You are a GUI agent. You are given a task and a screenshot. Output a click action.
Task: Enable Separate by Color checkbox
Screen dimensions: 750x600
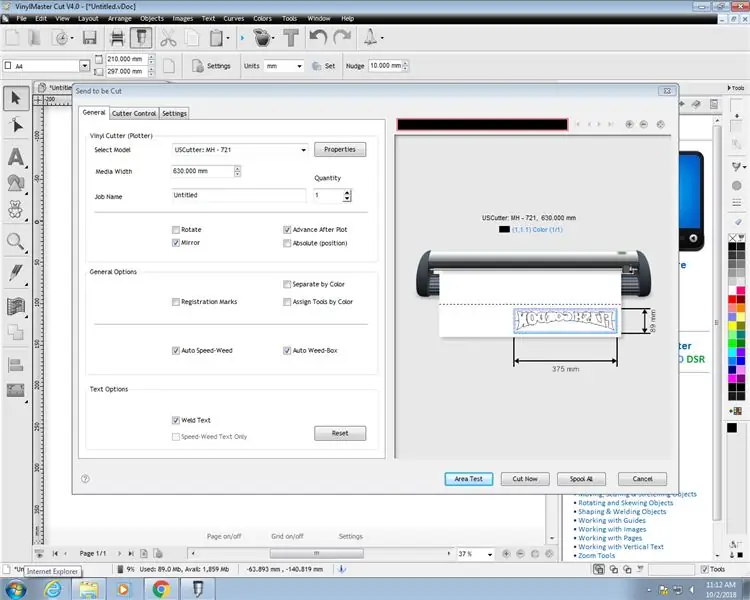click(287, 284)
